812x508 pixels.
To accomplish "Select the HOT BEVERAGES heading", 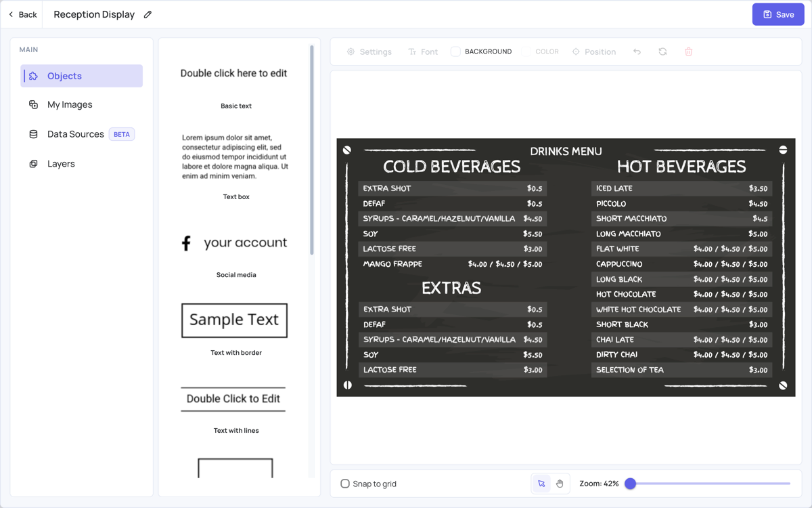I will click(681, 167).
